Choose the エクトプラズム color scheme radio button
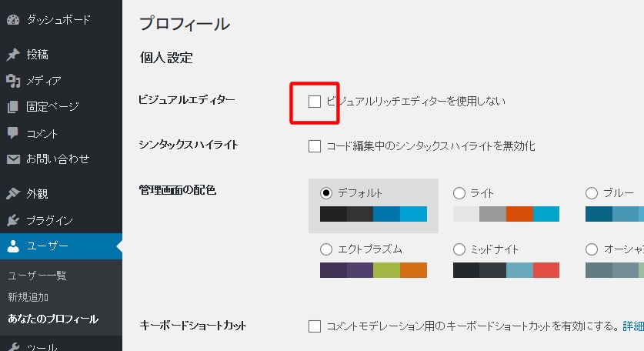This screenshot has height=351, width=644. pos(325,249)
